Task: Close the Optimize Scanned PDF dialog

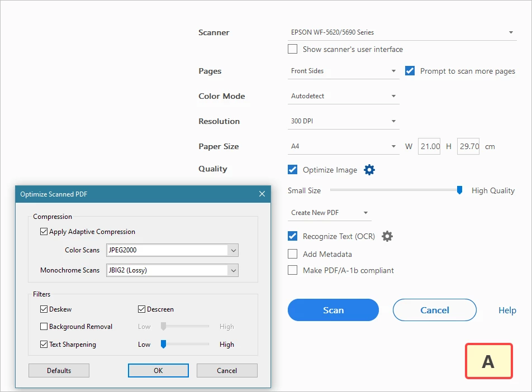Action: pos(262,194)
